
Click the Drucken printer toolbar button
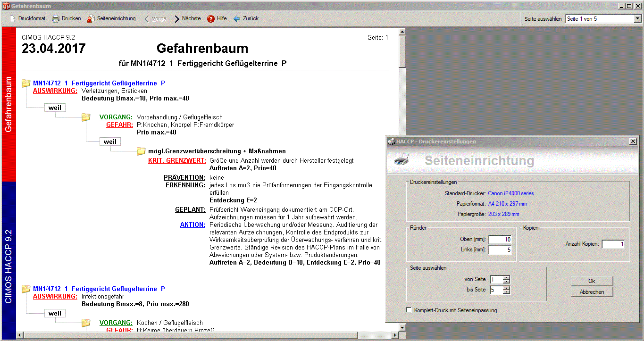point(67,19)
